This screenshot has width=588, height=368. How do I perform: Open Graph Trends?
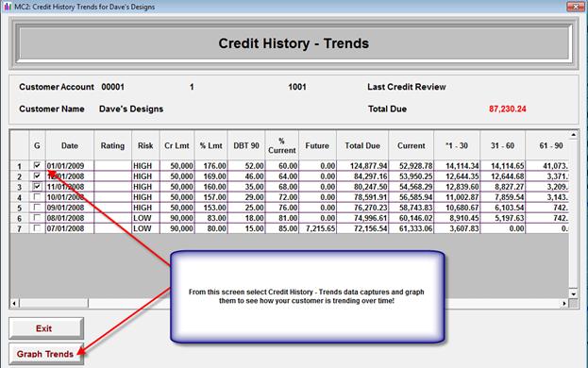(46, 354)
